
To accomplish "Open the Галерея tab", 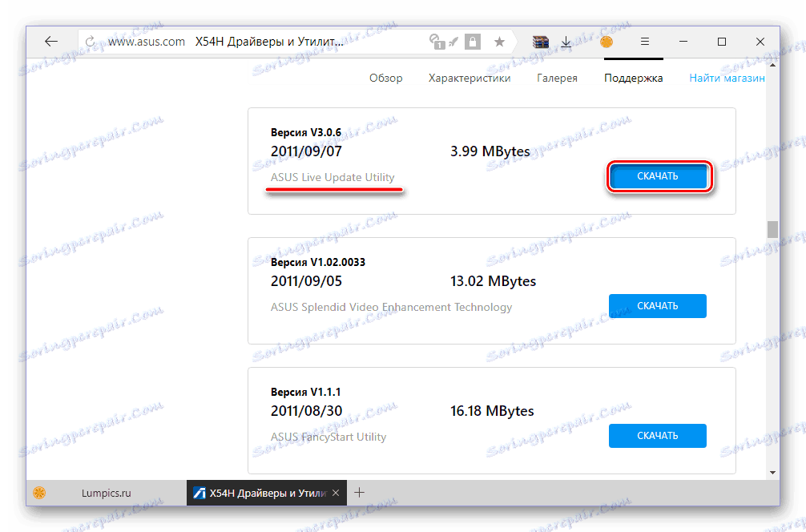I will (557, 79).
